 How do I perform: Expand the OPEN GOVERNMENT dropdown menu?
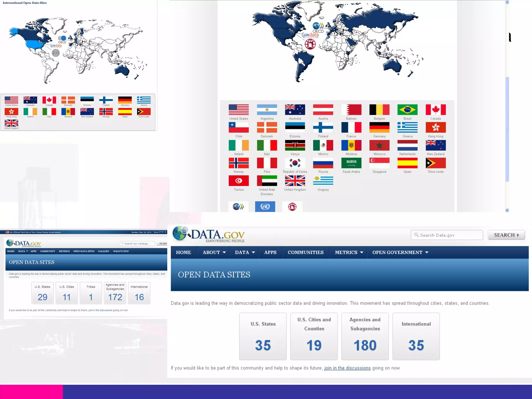(x=400, y=252)
